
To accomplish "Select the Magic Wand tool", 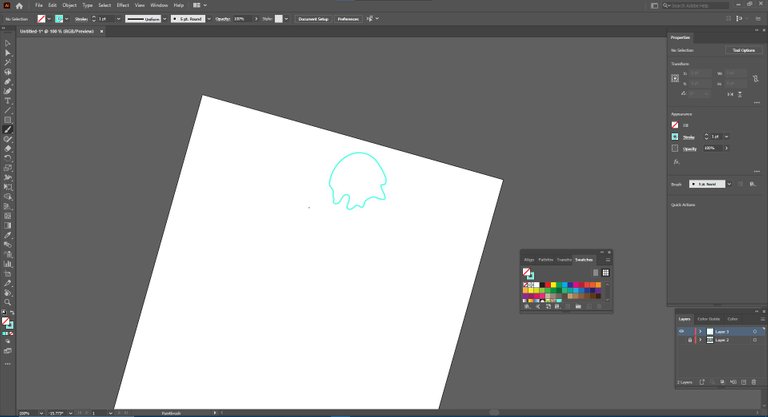I will click(x=7, y=62).
